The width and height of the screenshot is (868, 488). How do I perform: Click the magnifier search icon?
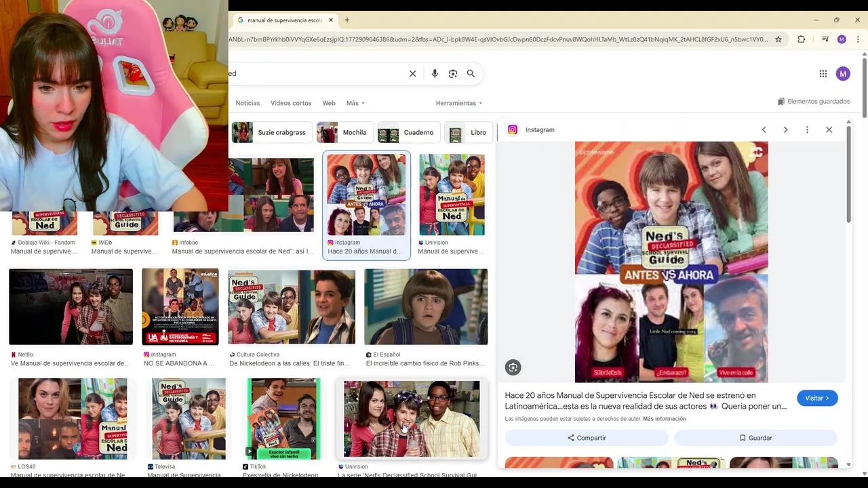click(471, 74)
